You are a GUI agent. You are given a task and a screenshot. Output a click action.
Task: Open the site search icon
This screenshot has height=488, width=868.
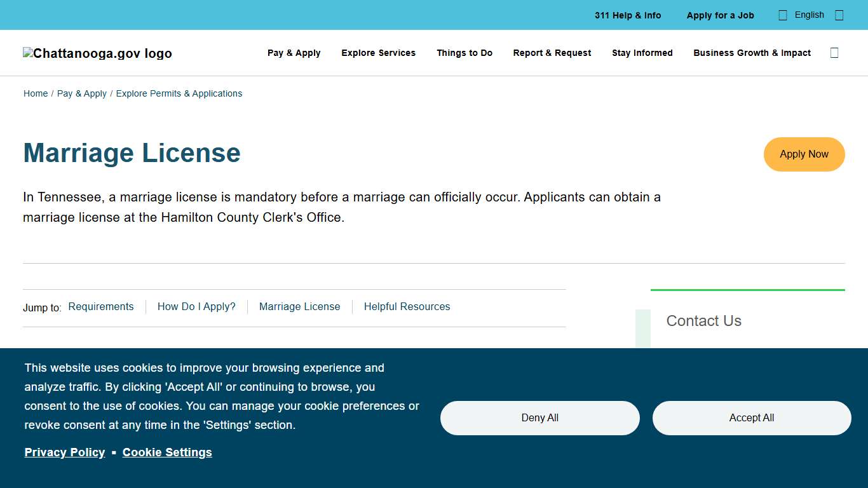pyautogui.click(x=834, y=53)
